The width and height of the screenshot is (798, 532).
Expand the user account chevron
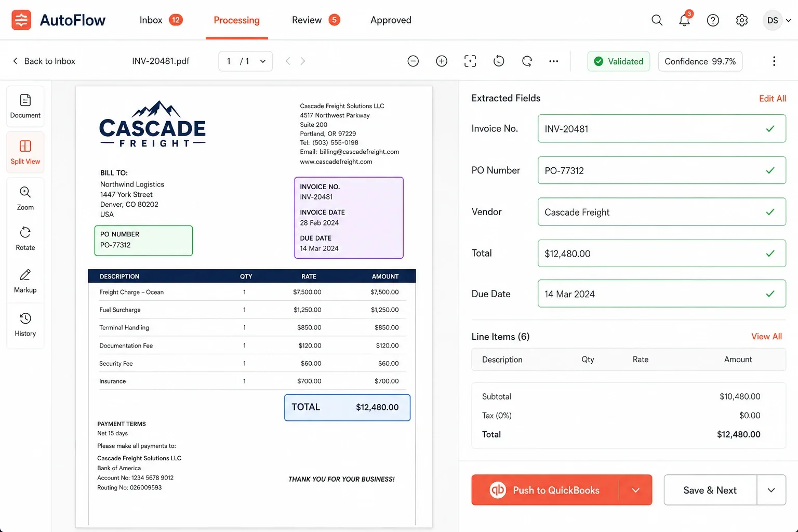click(788, 20)
